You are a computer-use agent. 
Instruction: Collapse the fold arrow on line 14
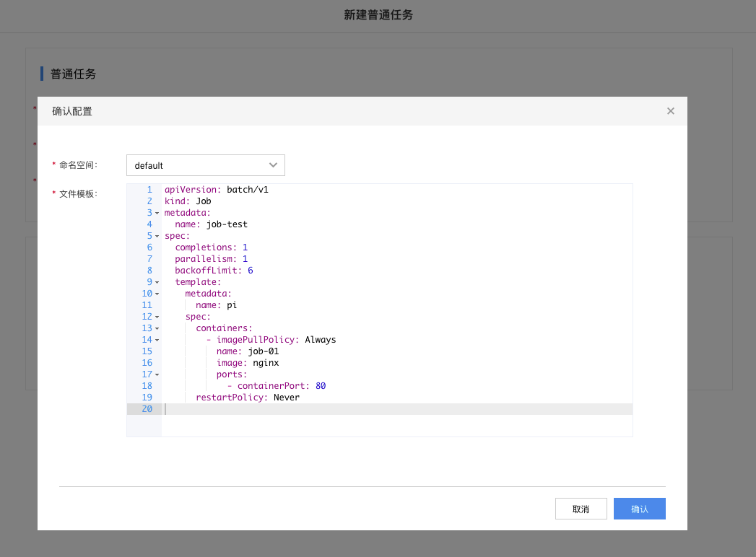point(157,340)
